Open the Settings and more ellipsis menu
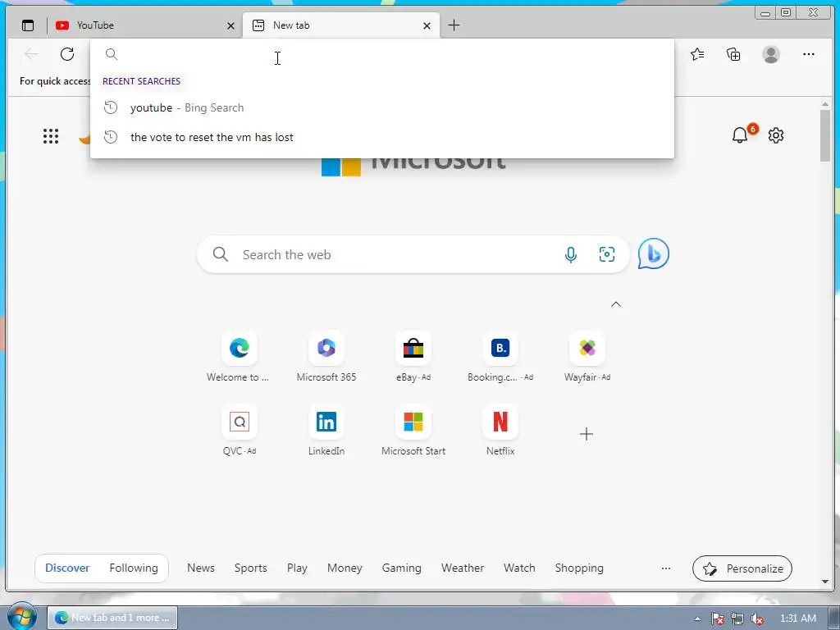840x630 pixels. click(x=809, y=54)
